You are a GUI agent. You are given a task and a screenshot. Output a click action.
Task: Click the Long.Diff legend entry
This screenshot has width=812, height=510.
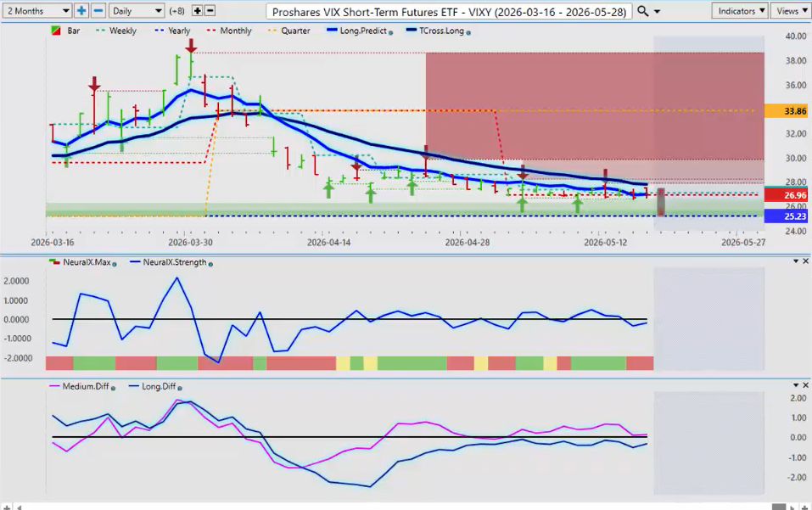(x=153, y=387)
